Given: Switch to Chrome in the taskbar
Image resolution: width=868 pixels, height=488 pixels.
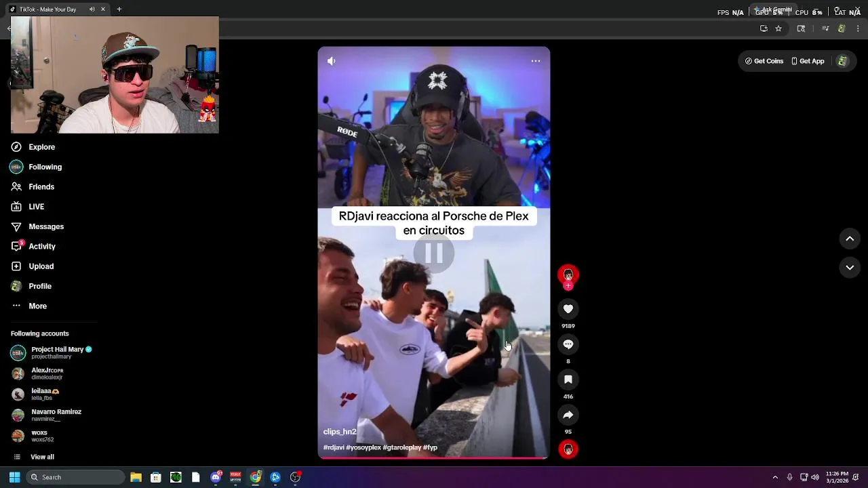Looking at the screenshot, I should click(256, 477).
